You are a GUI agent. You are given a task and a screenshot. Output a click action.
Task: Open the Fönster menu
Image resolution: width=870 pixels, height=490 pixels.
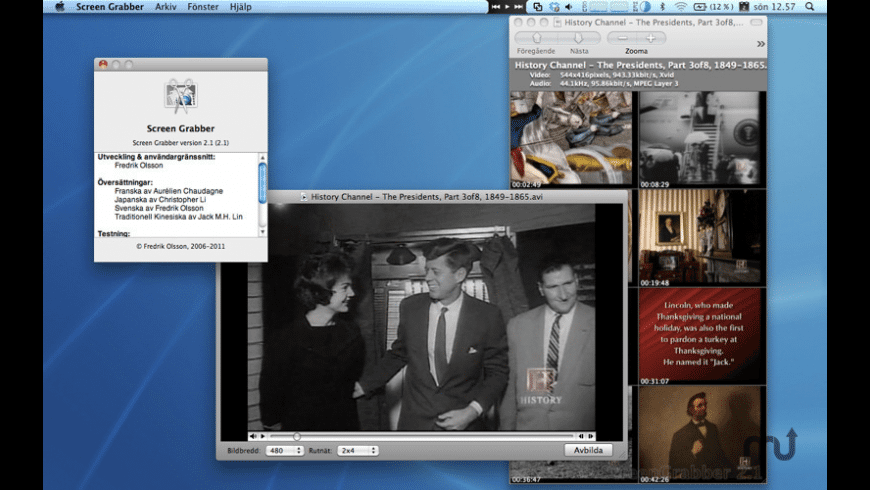(x=203, y=7)
